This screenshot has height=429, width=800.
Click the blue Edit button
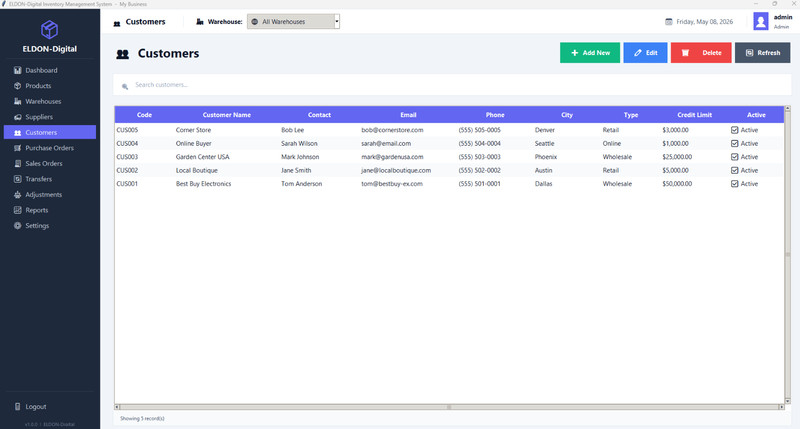click(645, 53)
